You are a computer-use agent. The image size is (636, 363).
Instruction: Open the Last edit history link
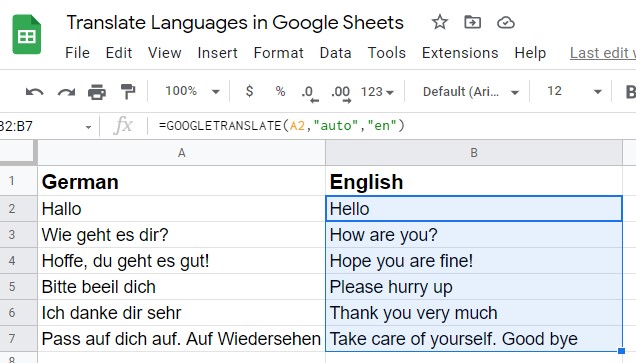[603, 53]
